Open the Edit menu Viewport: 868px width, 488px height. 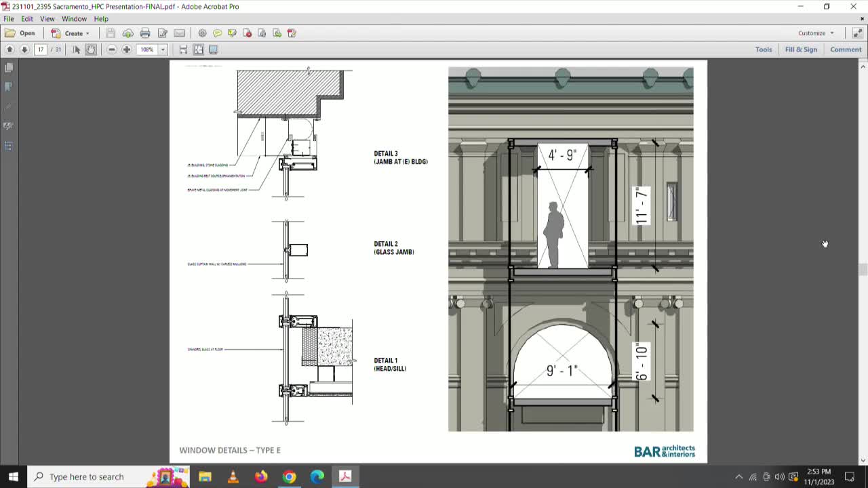(x=26, y=19)
